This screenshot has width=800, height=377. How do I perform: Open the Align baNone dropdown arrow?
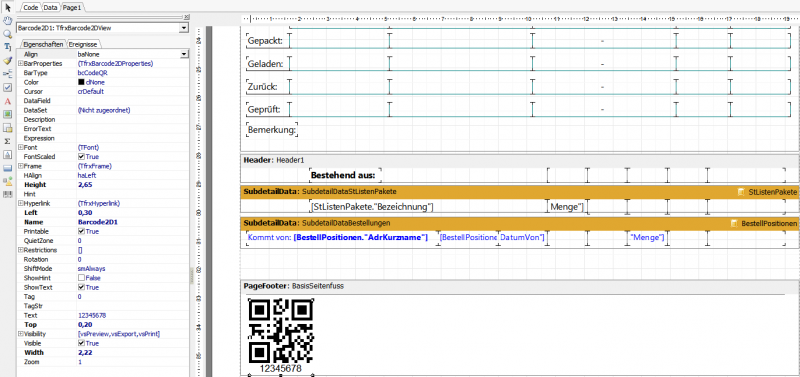pyautogui.click(x=184, y=54)
